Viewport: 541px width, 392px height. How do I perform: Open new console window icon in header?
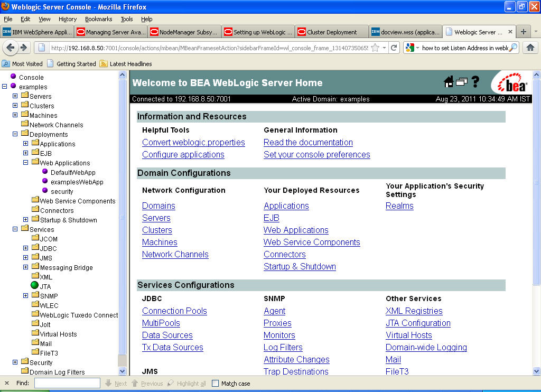462,82
